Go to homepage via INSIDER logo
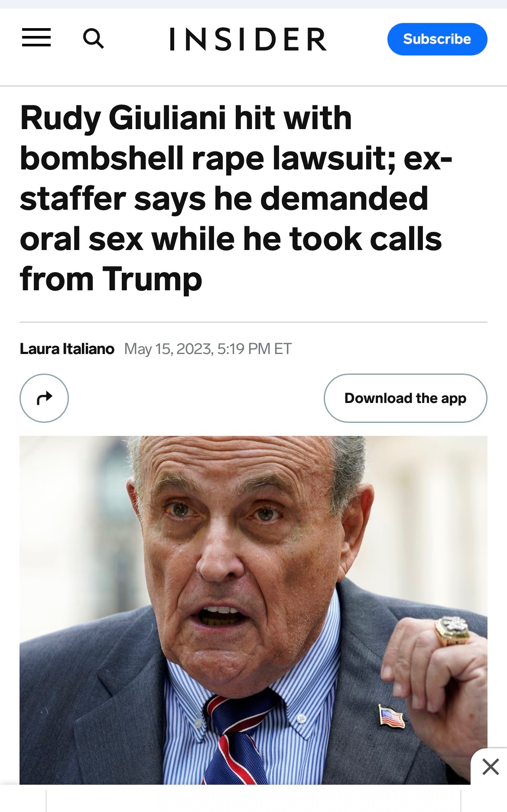This screenshot has height=812, width=507. (248, 39)
